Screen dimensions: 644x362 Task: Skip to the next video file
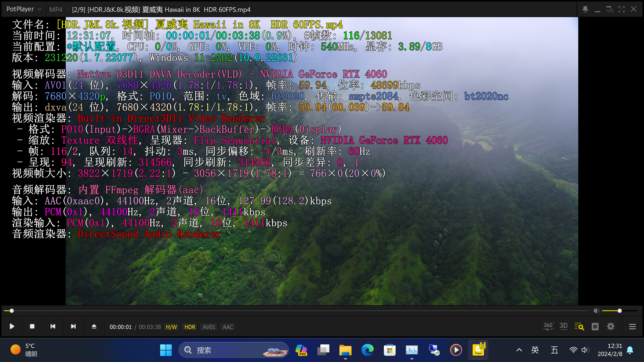73,326
